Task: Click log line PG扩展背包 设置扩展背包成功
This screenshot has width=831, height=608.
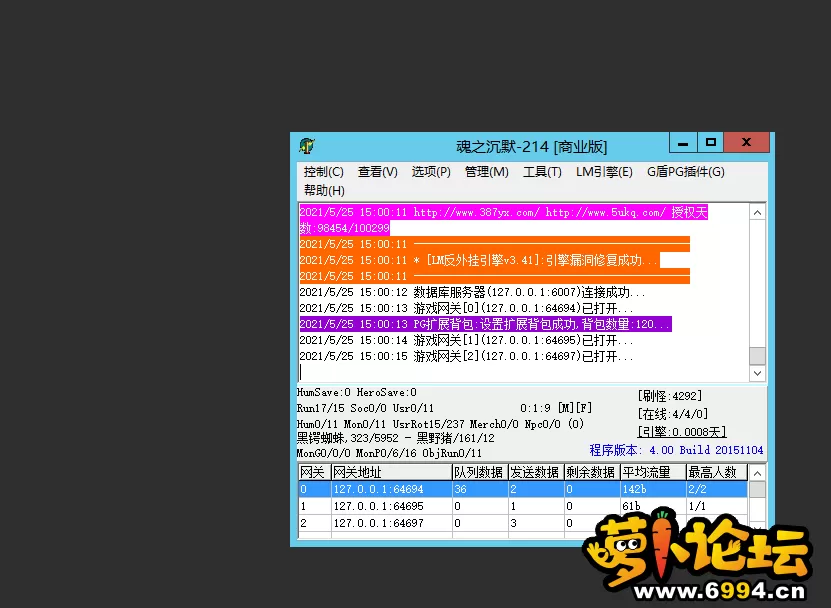Action: click(485, 324)
